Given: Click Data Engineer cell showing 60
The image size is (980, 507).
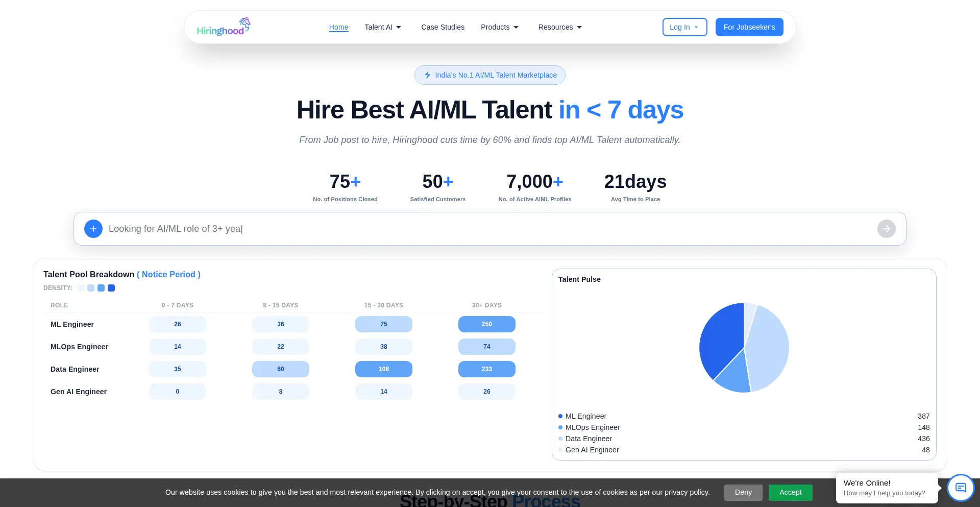Looking at the screenshot, I should (281, 369).
